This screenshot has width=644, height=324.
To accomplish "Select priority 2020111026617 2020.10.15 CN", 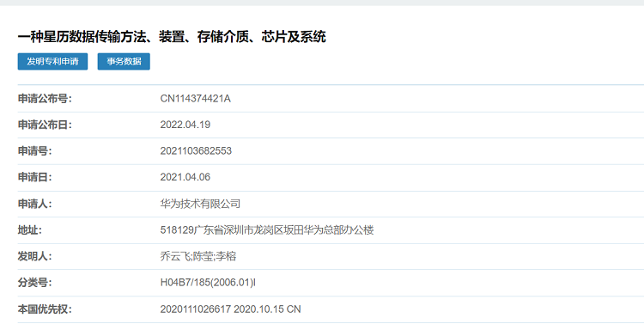I will point(230,309).
